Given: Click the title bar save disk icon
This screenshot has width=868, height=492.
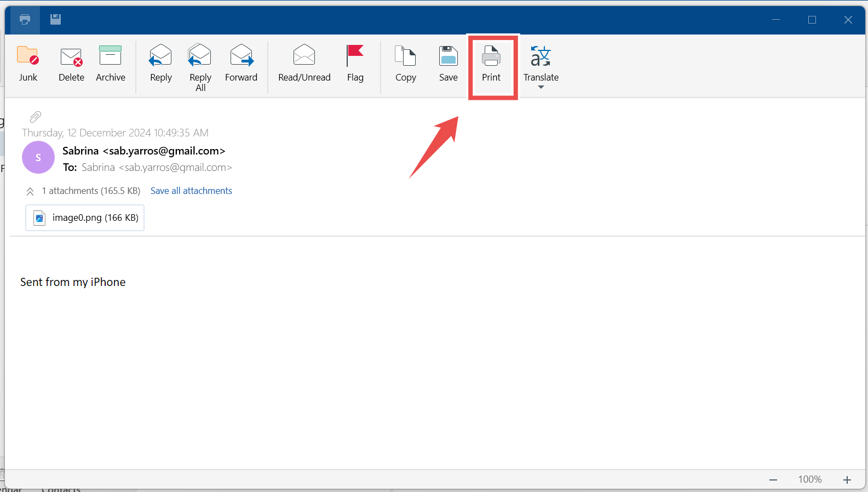Looking at the screenshot, I should click(x=55, y=20).
